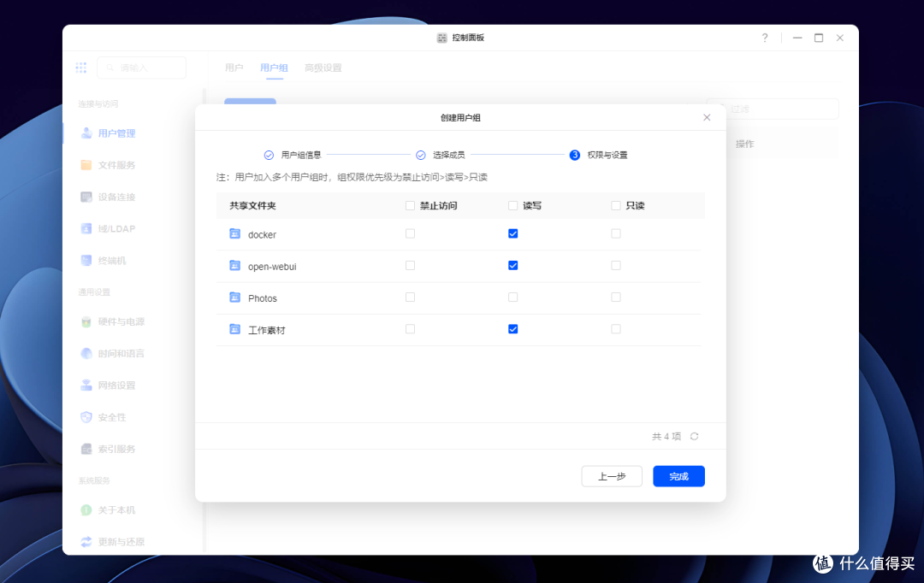Check 只读 for Photos
The width and height of the screenshot is (924, 583).
(616, 297)
